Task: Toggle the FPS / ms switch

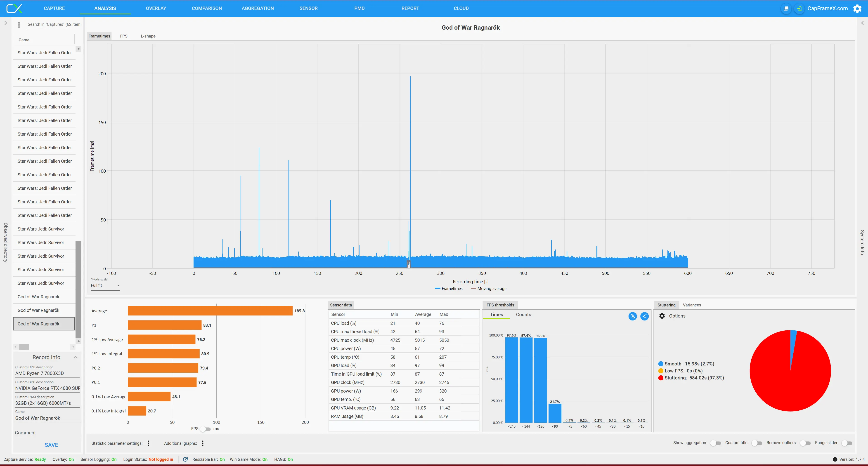Action: (x=205, y=429)
